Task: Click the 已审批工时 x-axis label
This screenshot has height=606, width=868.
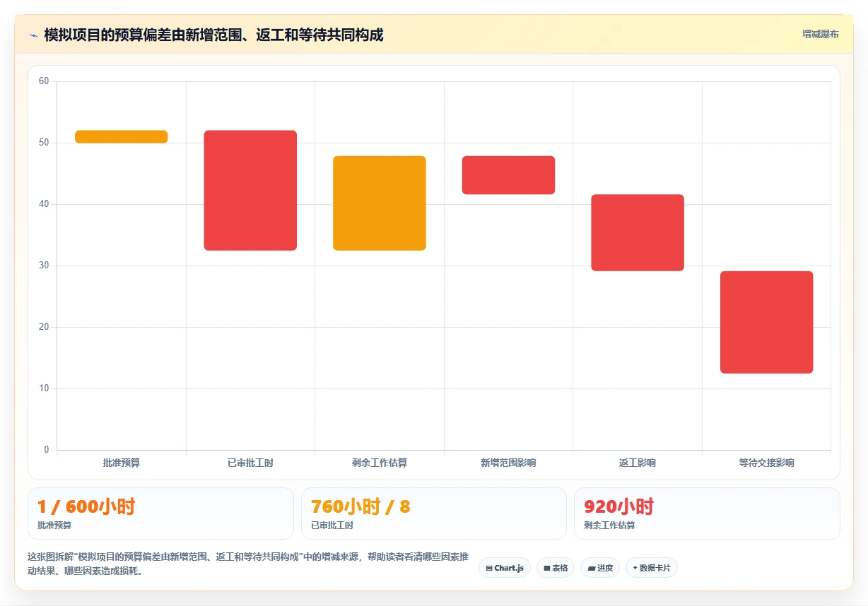Action: pos(250,463)
